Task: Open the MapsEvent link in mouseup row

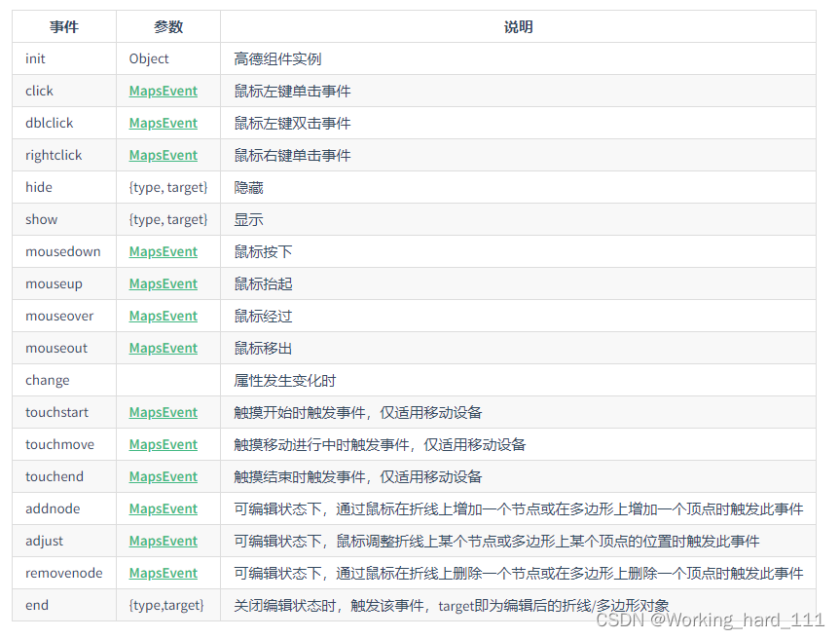Action: pos(164,284)
